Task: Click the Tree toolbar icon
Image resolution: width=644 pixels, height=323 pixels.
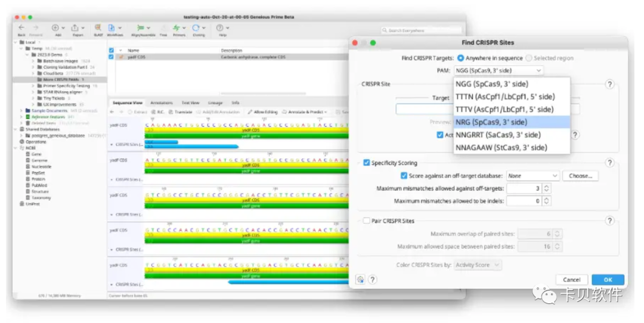Action: [163, 27]
